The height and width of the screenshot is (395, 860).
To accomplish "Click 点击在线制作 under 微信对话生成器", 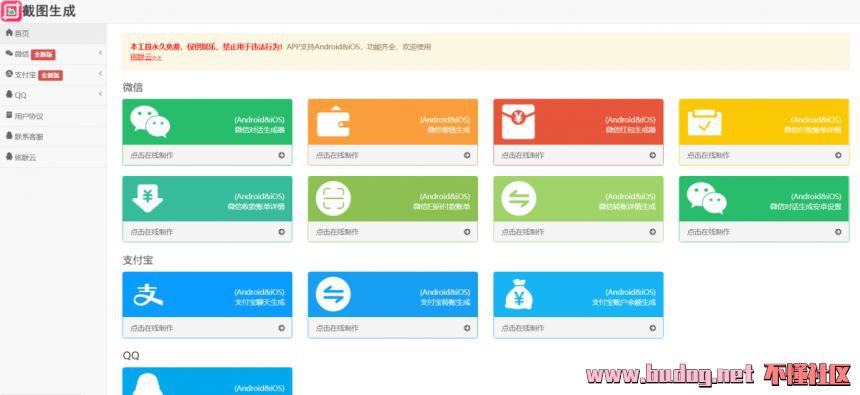I will tap(151, 155).
